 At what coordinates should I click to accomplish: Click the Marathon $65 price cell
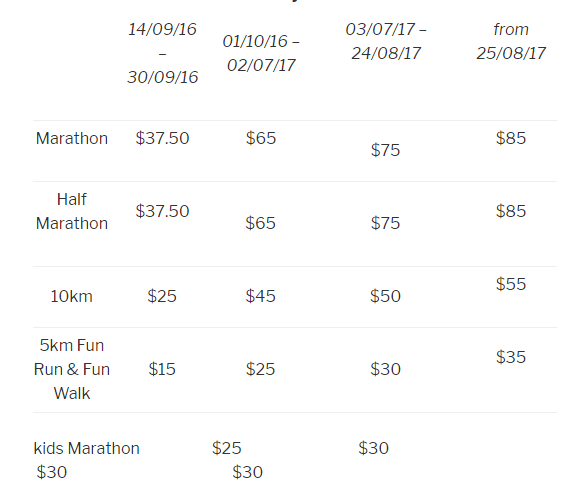click(x=261, y=138)
